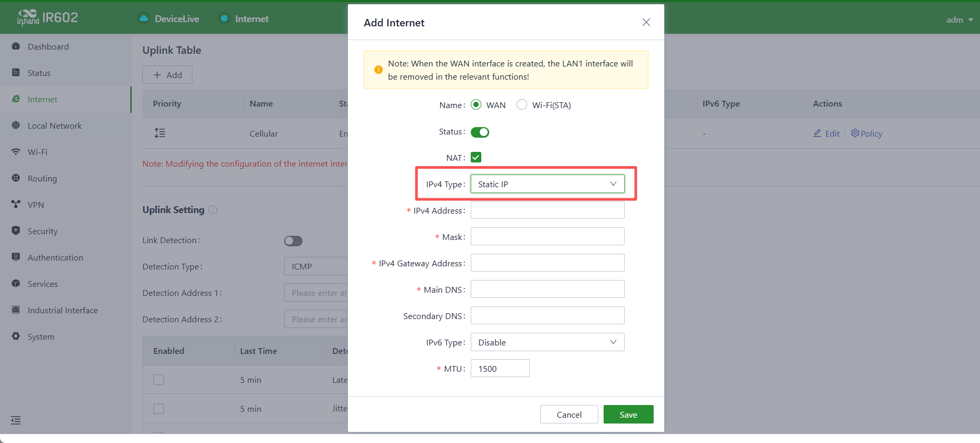
Task: Click the Routing sidebar icon
Action: tap(16, 178)
